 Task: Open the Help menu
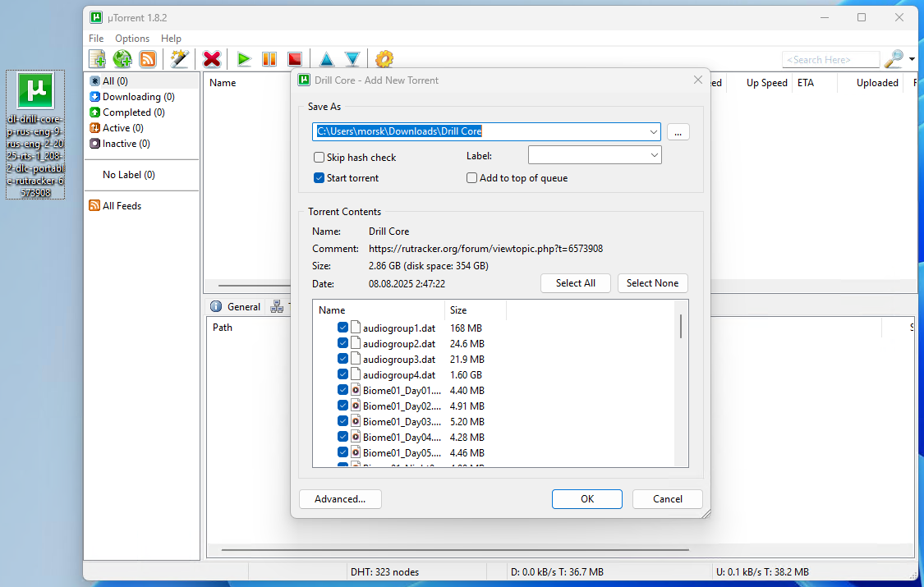pos(171,39)
